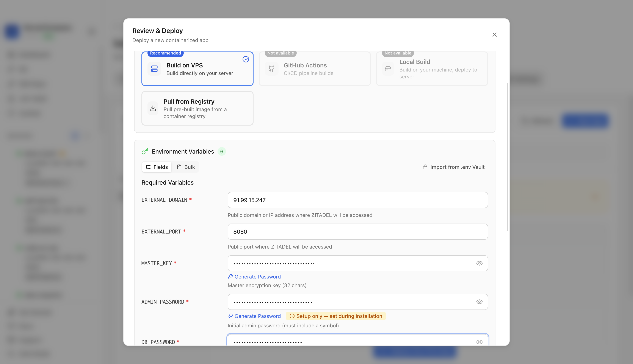
Task: Focus the EXTERNAL_PORT input field
Action: [357, 232]
